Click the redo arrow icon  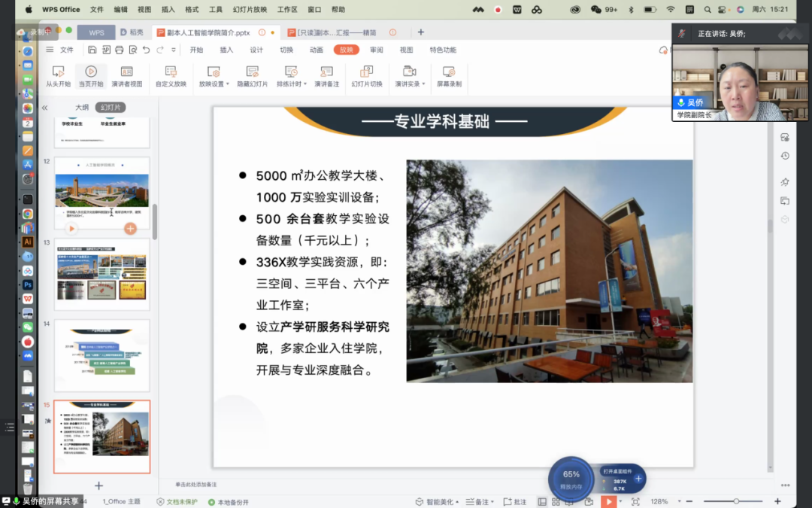160,50
